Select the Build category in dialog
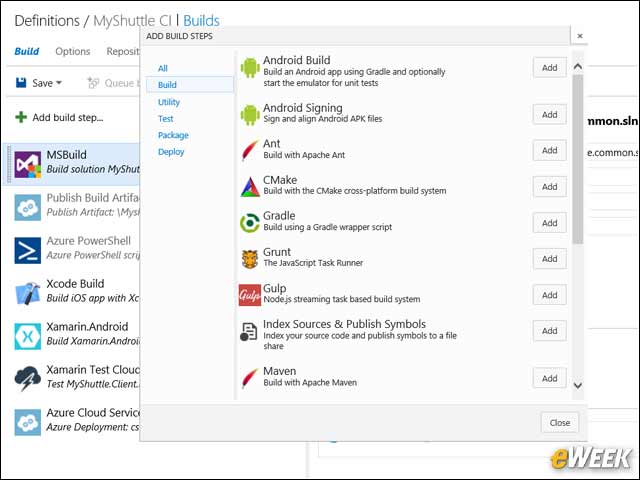640x480 pixels. coord(190,84)
